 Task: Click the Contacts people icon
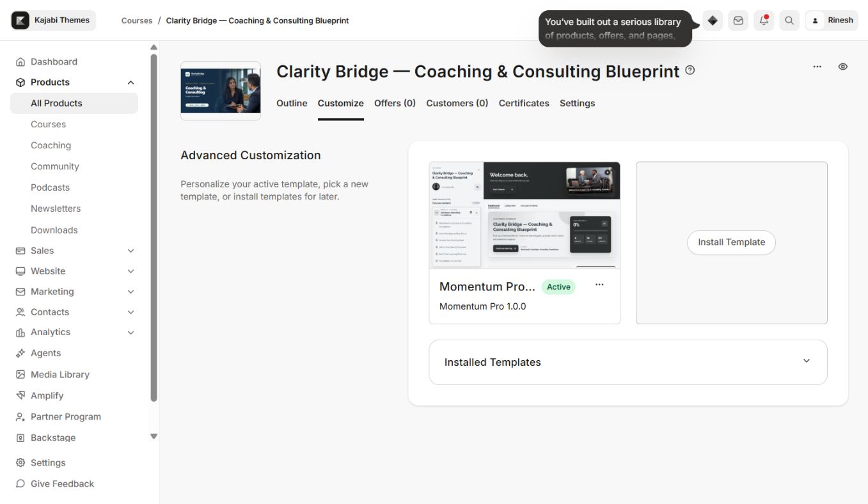click(20, 312)
